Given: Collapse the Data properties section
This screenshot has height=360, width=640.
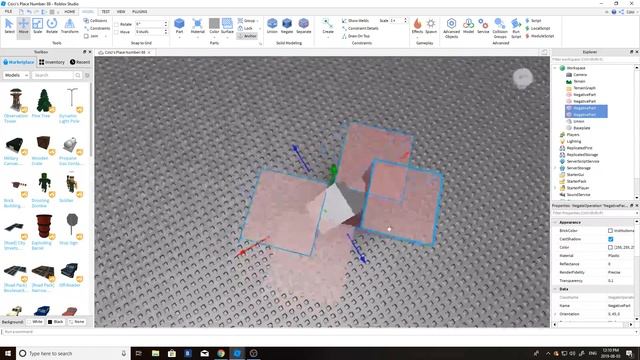Looking at the screenshot, I should click(556, 289).
